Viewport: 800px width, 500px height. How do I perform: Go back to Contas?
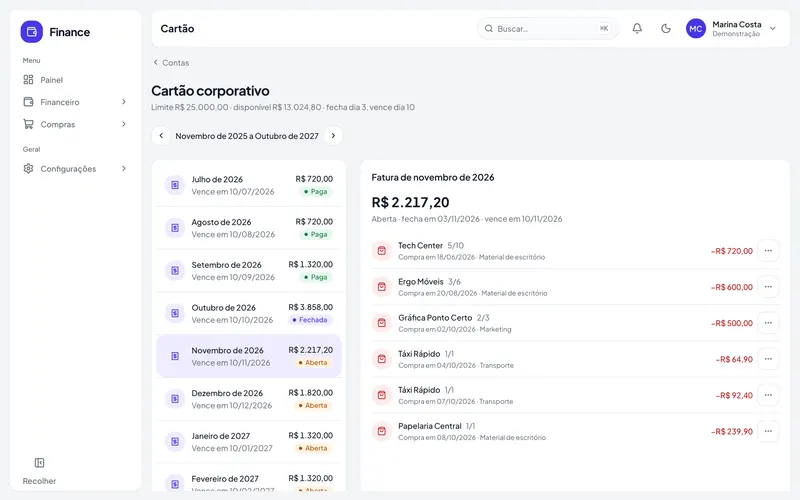pos(171,63)
